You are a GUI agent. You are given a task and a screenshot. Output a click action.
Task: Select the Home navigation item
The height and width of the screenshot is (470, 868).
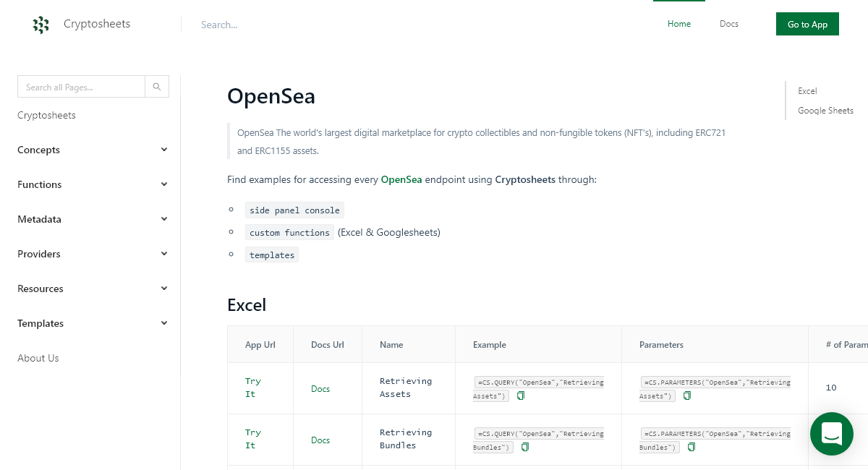pos(678,24)
